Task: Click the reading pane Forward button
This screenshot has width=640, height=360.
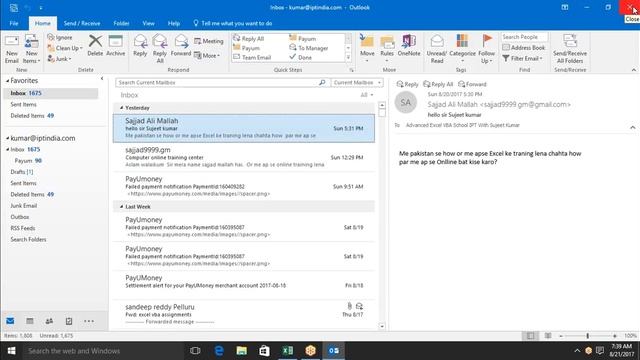Action: [x=472, y=84]
